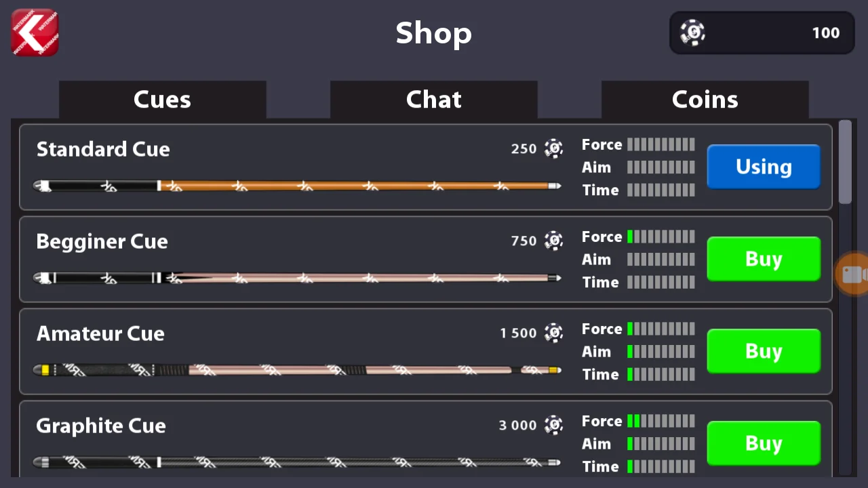Click the Graphite Cue Force stat bar

pos(660,421)
